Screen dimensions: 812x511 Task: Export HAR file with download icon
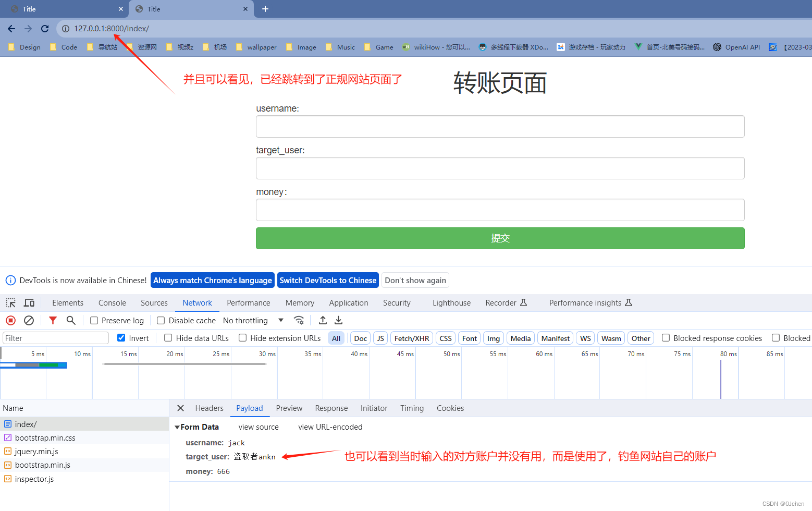[339, 321]
